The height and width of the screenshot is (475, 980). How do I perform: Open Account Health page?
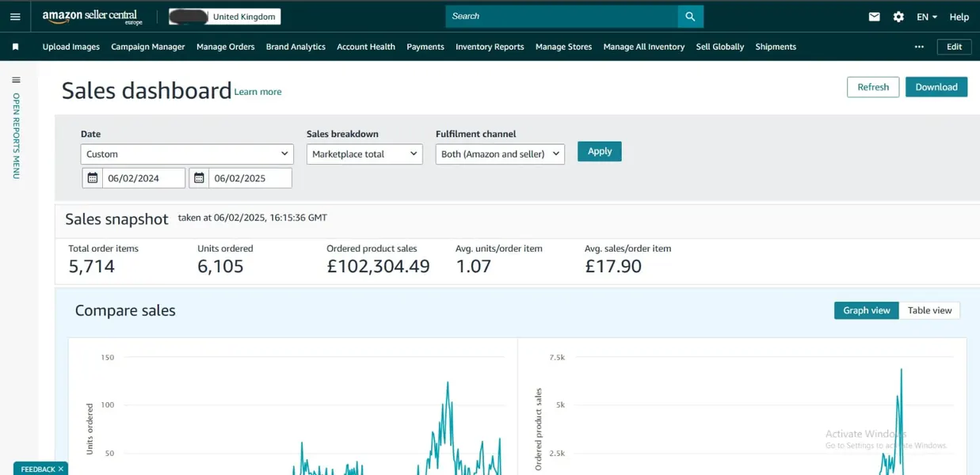(x=366, y=47)
